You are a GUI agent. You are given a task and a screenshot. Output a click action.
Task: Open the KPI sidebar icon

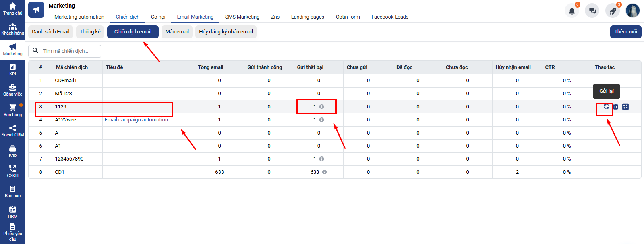12,70
